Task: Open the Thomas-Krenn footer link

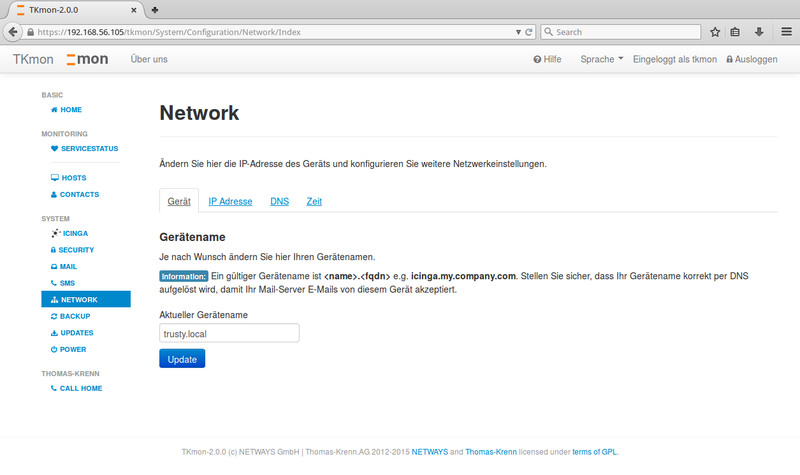Action: coord(491,452)
